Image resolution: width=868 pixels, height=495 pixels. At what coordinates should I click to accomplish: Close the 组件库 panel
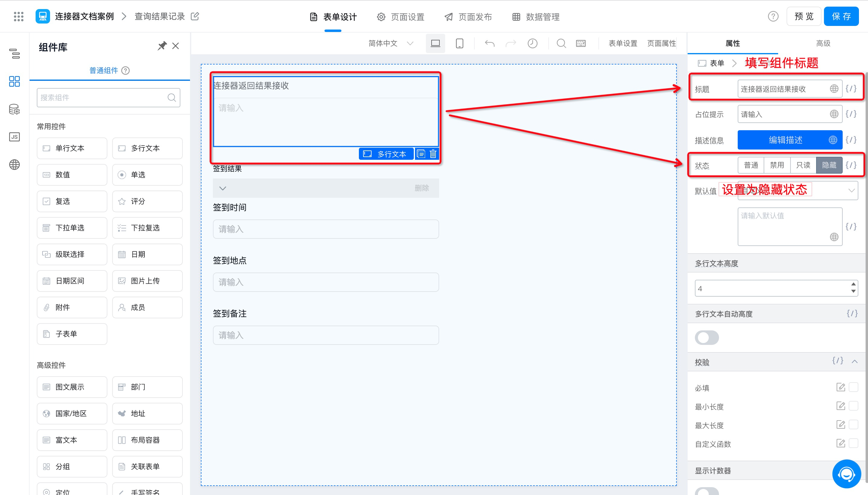point(176,46)
